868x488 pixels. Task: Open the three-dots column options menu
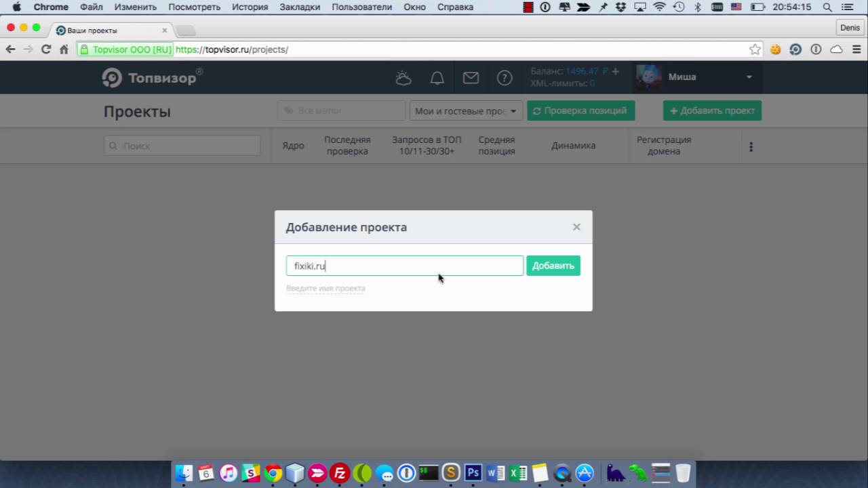(751, 146)
